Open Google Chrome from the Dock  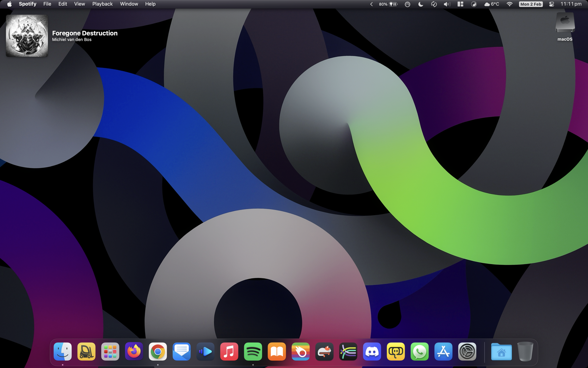[x=158, y=351]
